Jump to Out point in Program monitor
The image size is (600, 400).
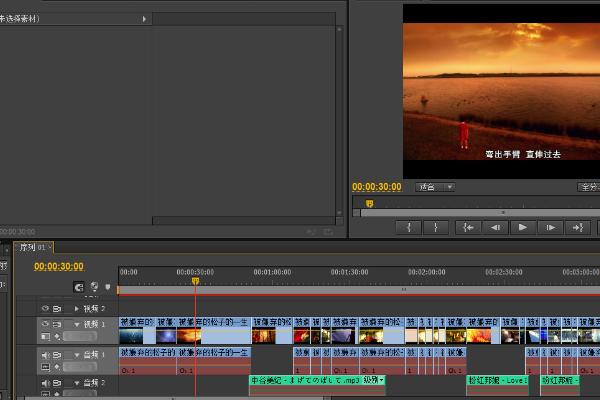tap(577, 228)
